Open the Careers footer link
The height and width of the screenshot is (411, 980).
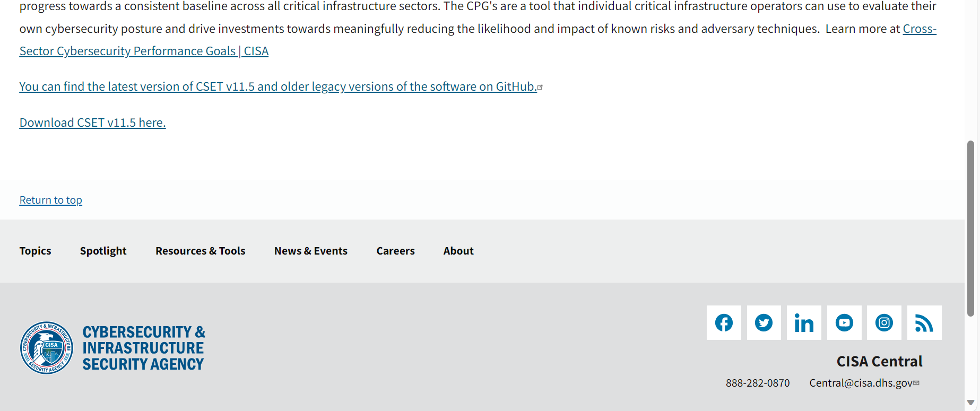(x=396, y=251)
